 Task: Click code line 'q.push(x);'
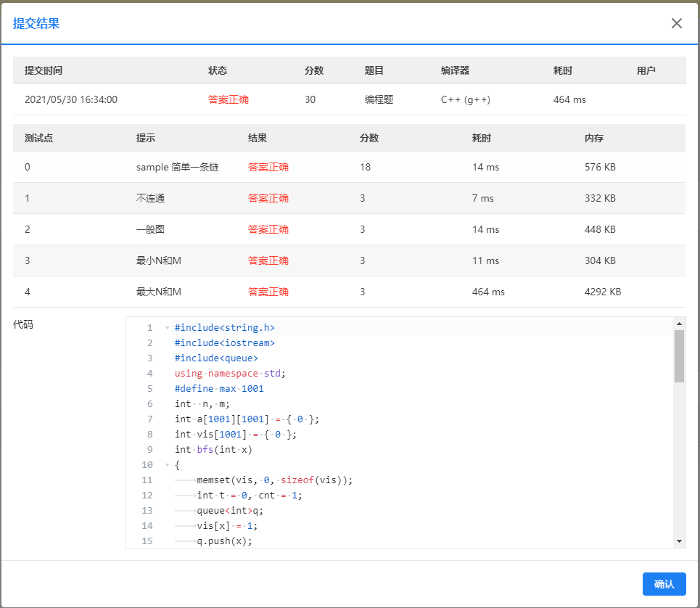225,541
